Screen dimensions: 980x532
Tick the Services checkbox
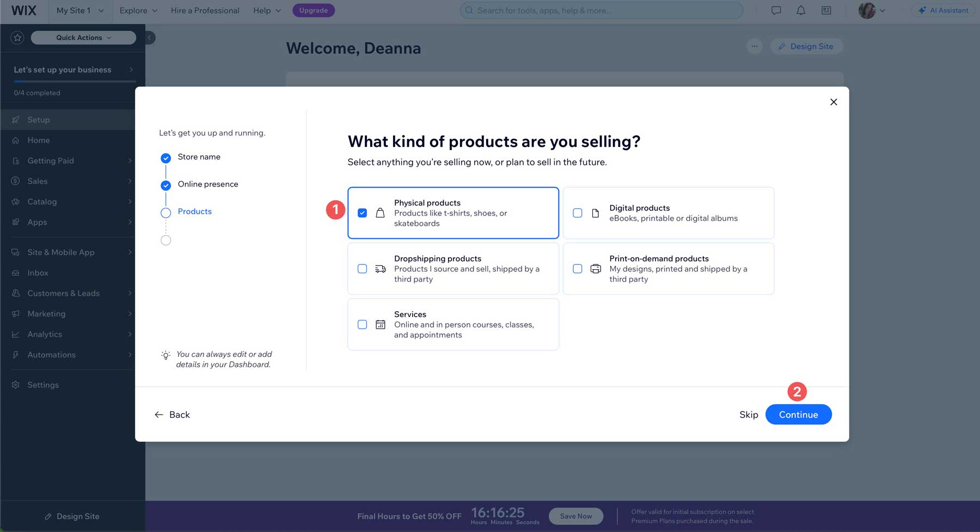tap(362, 325)
